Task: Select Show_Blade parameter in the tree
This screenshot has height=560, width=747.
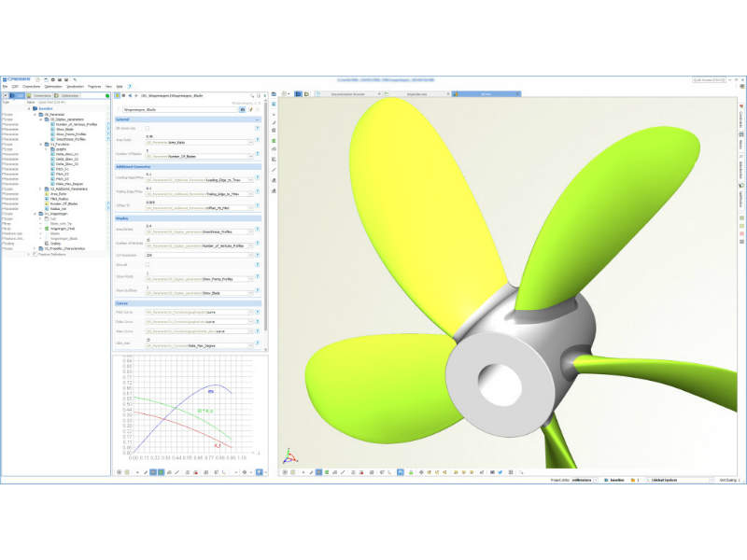Action: point(64,130)
